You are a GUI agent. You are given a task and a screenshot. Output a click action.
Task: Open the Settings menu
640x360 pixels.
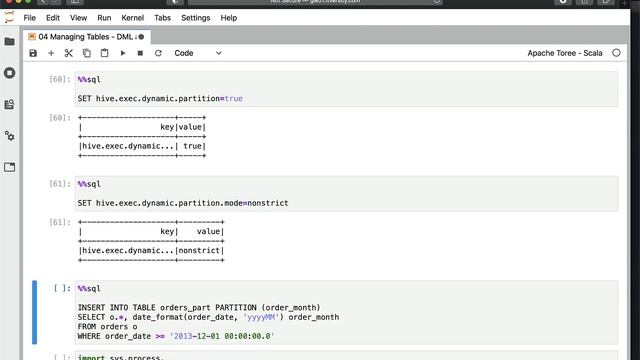(x=196, y=18)
